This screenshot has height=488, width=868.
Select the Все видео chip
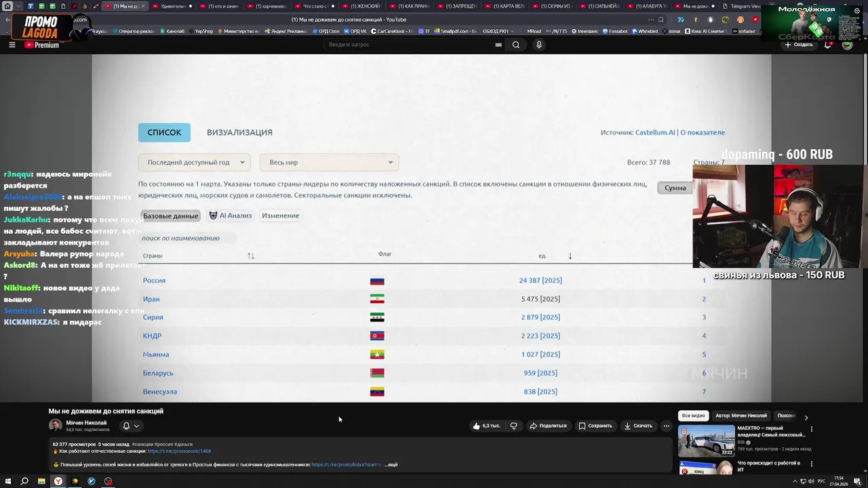point(694,415)
